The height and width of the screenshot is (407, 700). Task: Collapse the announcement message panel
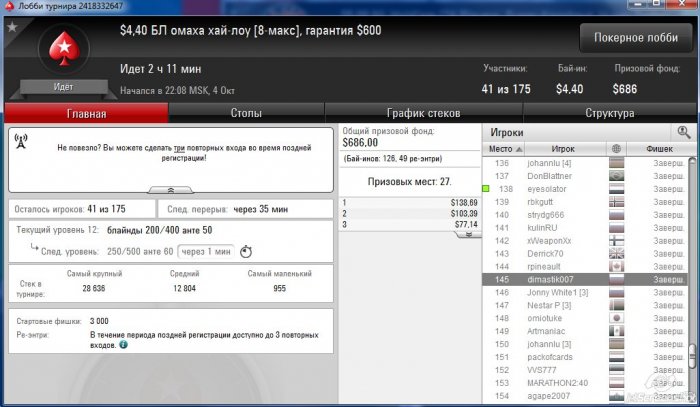pyautogui.click(x=171, y=190)
